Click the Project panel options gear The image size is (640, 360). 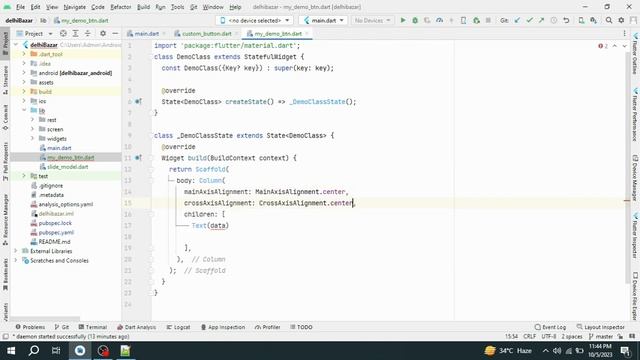coord(103,33)
